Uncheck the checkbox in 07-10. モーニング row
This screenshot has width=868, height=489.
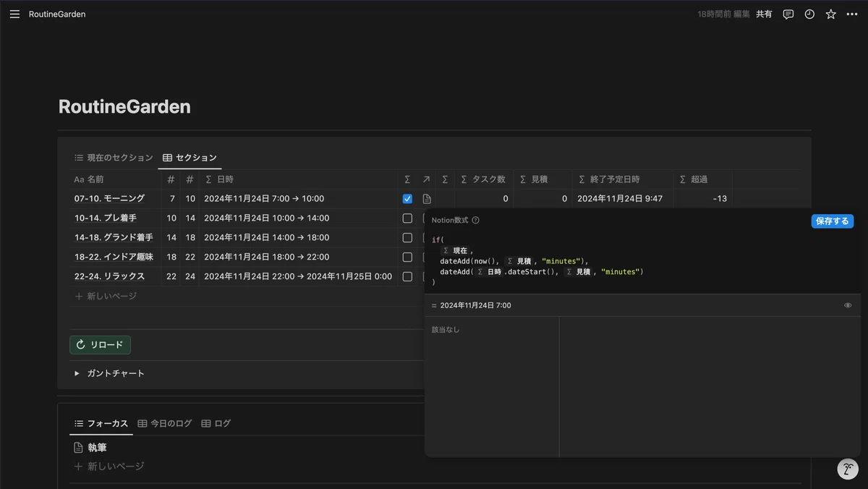coord(407,198)
